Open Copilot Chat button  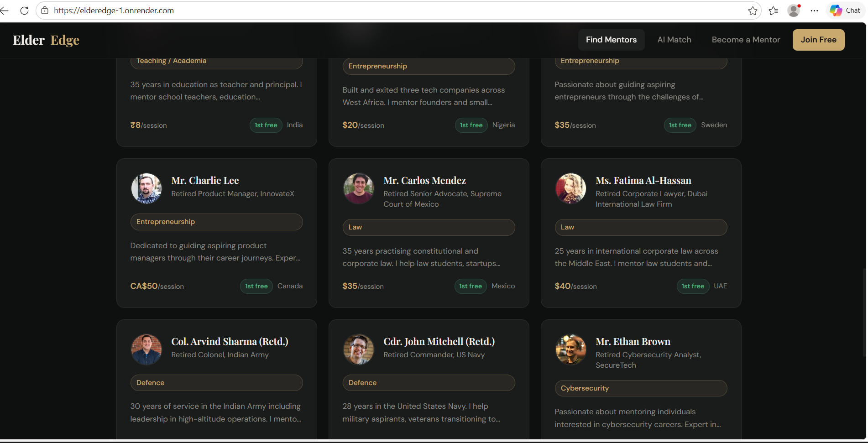tap(845, 10)
